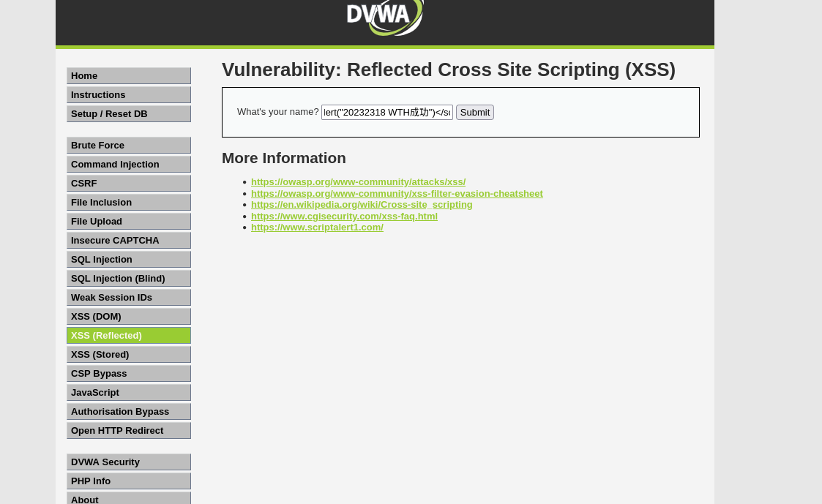
Task: Go to Setup / Reset DB
Action: click(x=128, y=113)
